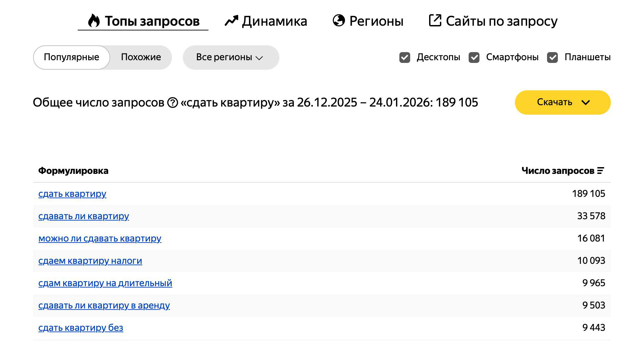Select the Популярные filter
Image resolution: width=644 pixels, height=341 pixels.
[x=72, y=57]
